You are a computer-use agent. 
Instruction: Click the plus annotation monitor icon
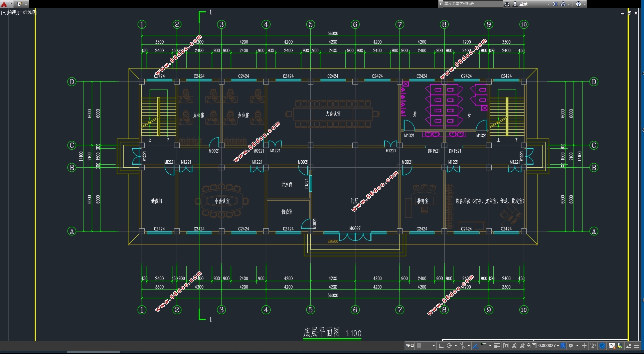coord(584,346)
